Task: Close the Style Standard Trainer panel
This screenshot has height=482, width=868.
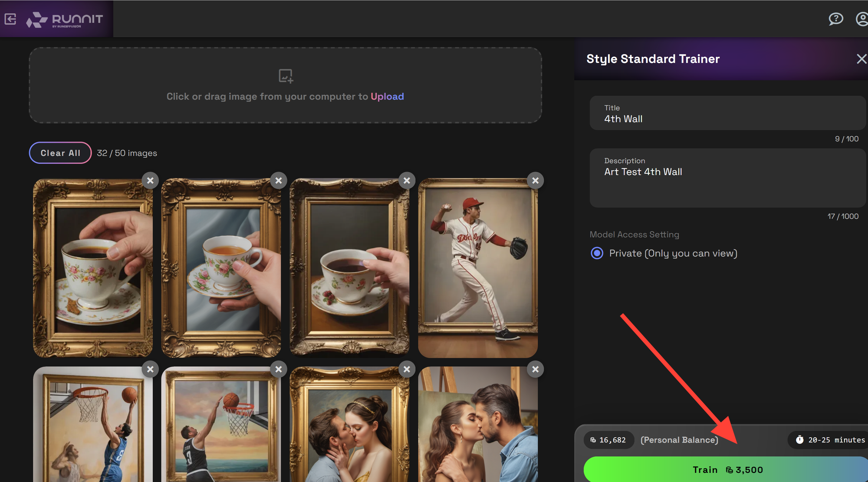Action: [x=861, y=59]
